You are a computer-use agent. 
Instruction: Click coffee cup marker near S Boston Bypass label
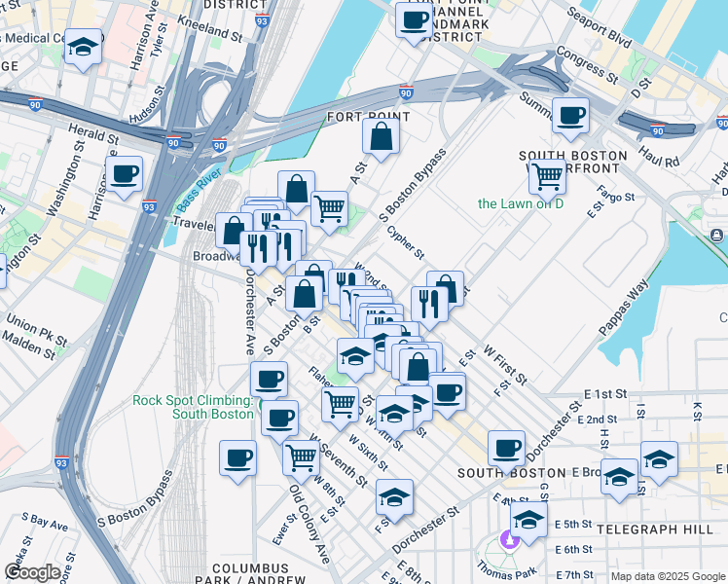(x=237, y=458)
